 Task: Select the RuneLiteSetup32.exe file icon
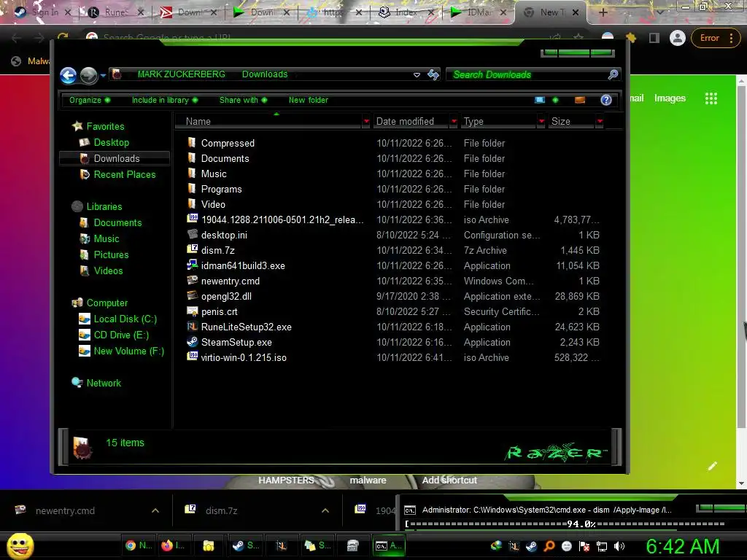pos(192,327)
